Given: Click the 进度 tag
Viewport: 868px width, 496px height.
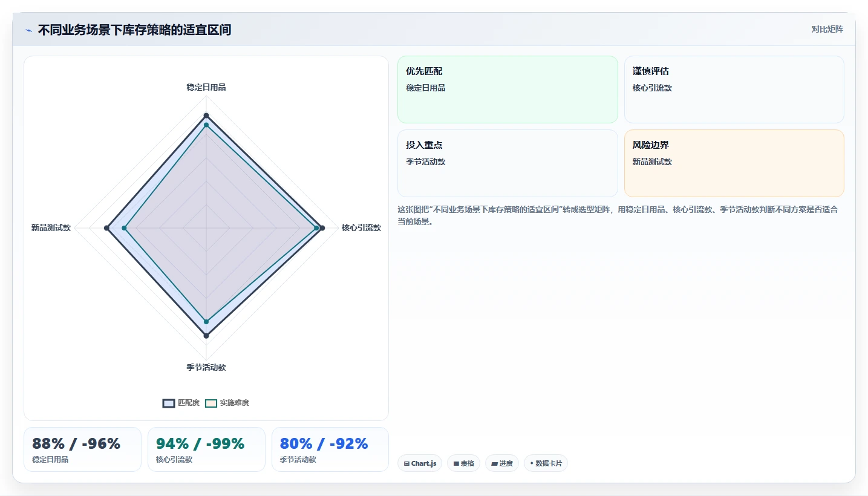Looking at the screenshot, I should click(x=502, y=463).
